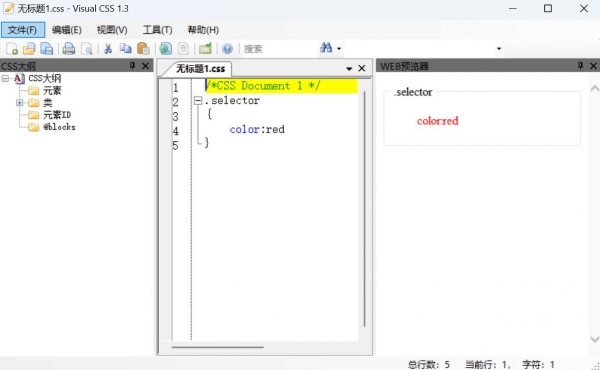Image resolution: width=600 pixels, height=370 pixels.
Task: Click 当前行: 1 in status bar
Action: 487,364
